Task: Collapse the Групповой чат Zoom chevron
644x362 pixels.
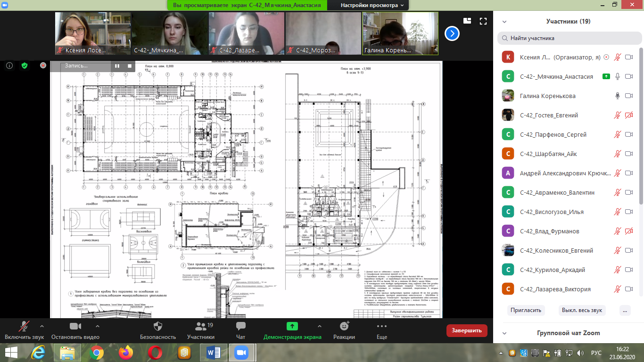Action: (x=504, y=333)
